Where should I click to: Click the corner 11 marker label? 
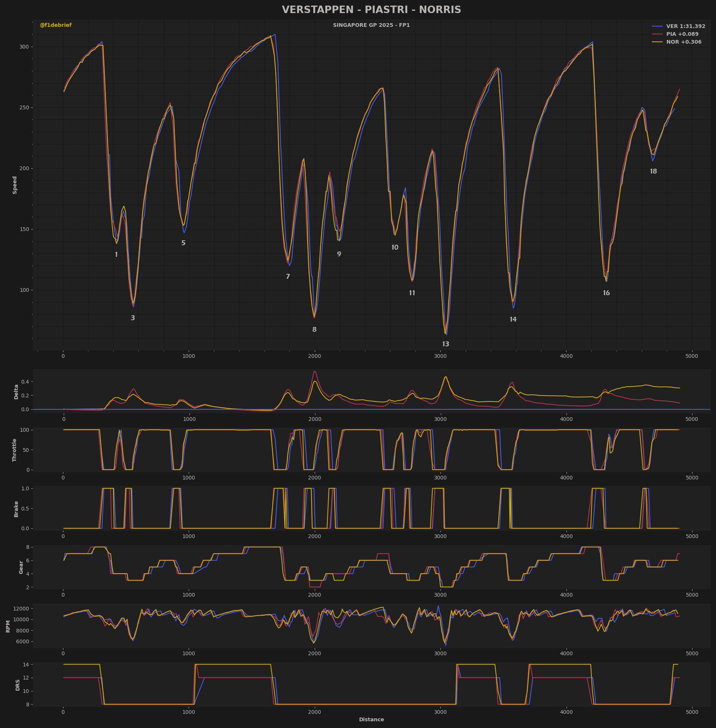click(x=412, y=293)
